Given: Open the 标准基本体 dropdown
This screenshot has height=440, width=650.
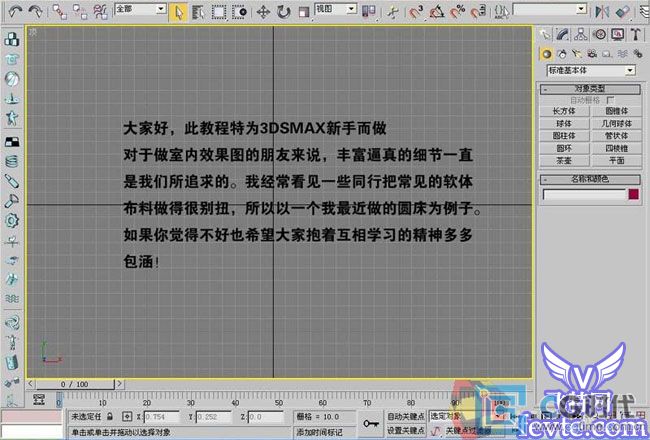Looking at the screenshot, I should 589,71.
